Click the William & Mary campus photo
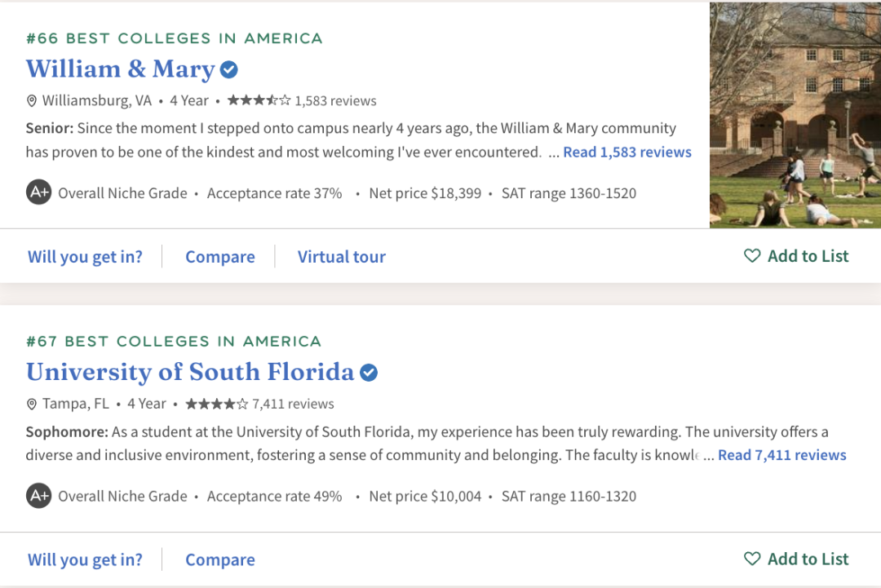This screenshot has height=588, width=881. pyautogui.click(x=795, y=115)
